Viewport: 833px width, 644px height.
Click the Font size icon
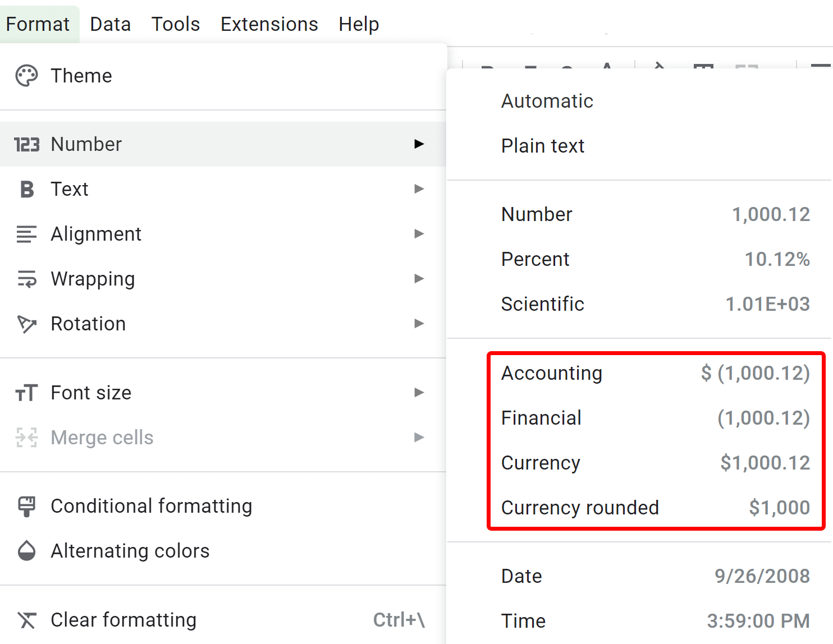tap(27, 393)
